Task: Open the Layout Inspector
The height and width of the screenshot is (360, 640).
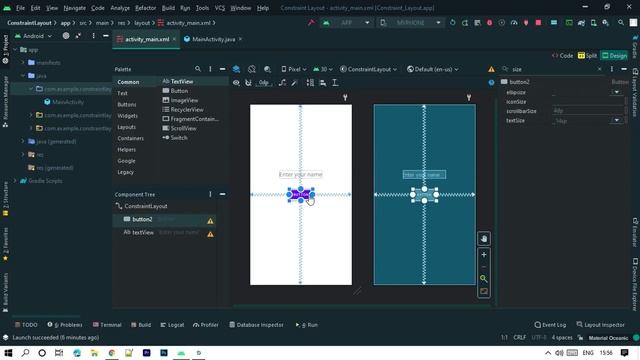Action: click(x=600, y=325)
